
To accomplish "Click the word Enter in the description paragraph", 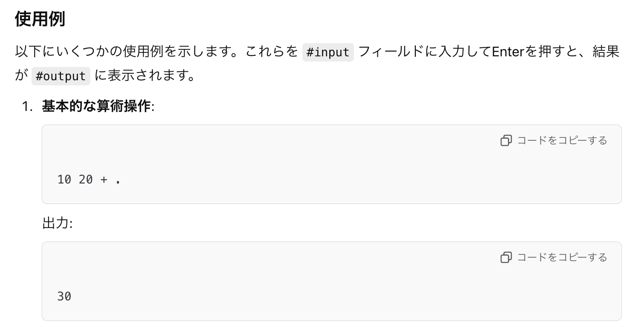I will click(508, 52).
